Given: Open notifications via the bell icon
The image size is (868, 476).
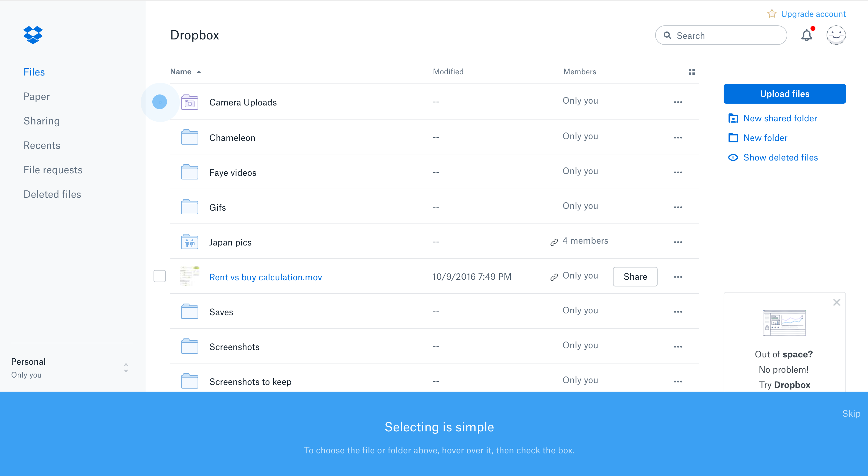Looking at the screenshot, I should coord(807,35).
